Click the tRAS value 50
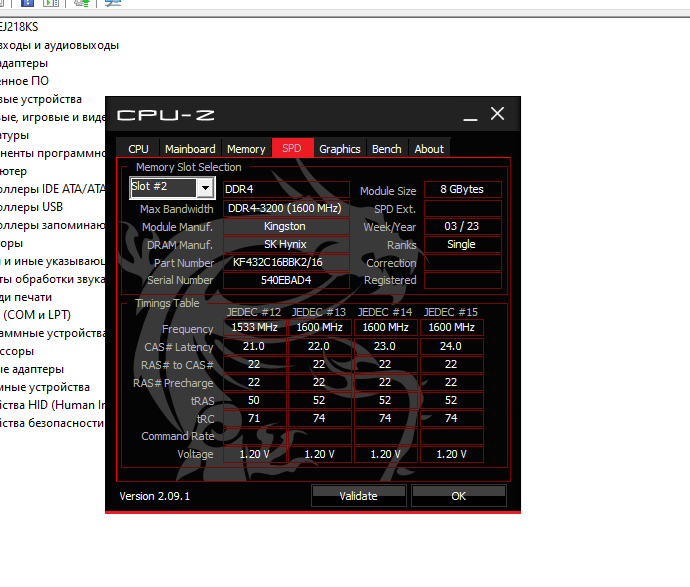Image resolution: width=690 pixels, height=587 pixels. (x=255, y=400)
